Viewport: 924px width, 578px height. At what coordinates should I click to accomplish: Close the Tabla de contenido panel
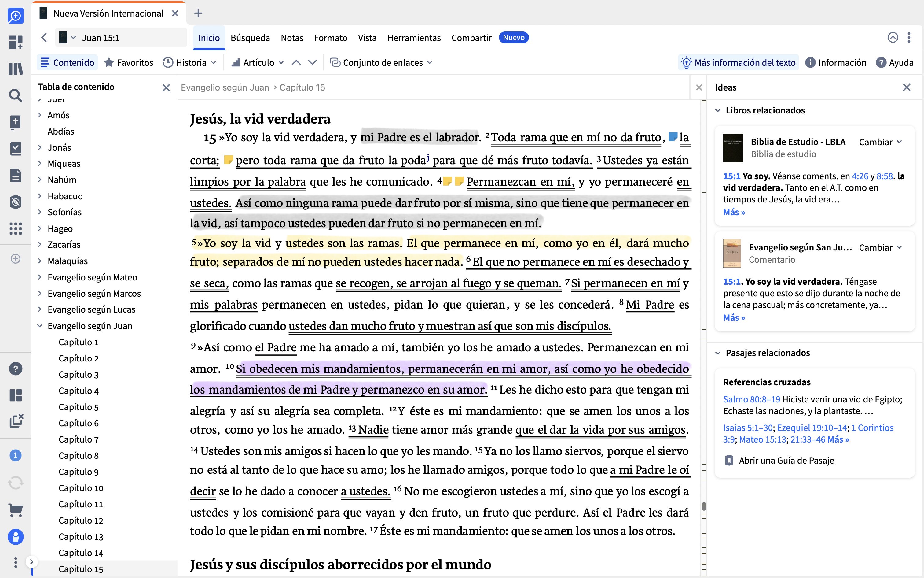[x=166, y=87]
